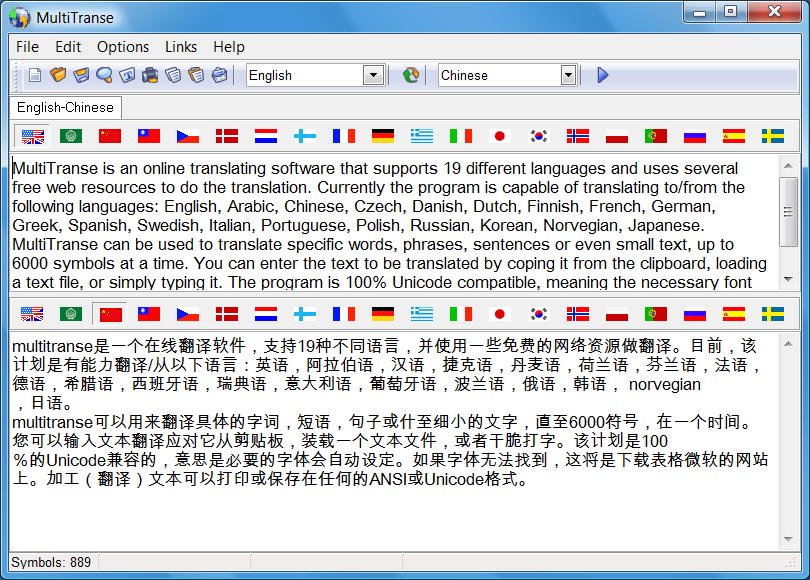Viewport: 810px width, 580px height.
Task: Click source text scrollbar up arrow
Action: (788, 166)
